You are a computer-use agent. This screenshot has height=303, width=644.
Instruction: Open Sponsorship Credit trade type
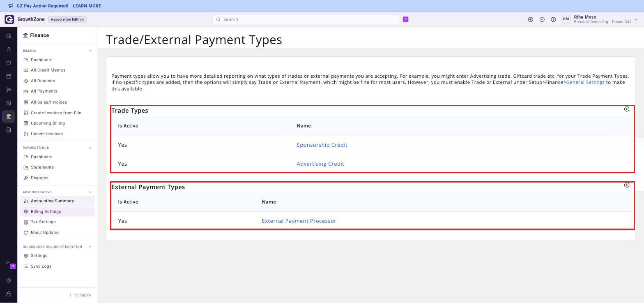(322, 145)
